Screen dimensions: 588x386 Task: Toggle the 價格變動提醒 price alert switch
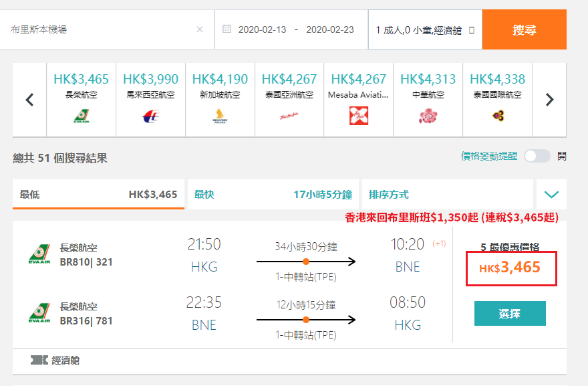tap(537, 156)
